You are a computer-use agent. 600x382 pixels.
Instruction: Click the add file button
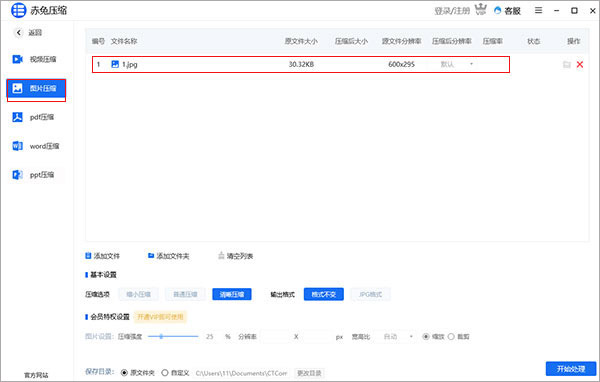(102, 256)
